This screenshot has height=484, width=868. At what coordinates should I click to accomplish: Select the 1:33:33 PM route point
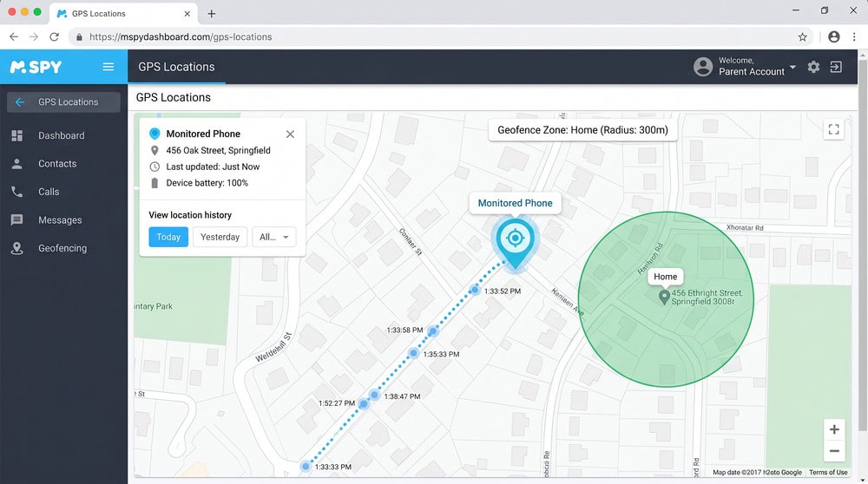(x=306, y=467)
